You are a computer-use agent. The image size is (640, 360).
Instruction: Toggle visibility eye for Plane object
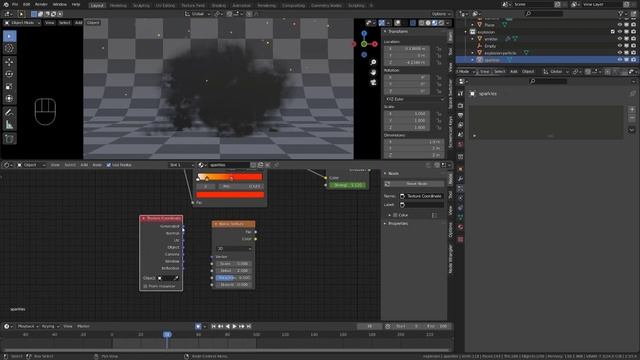620,25
